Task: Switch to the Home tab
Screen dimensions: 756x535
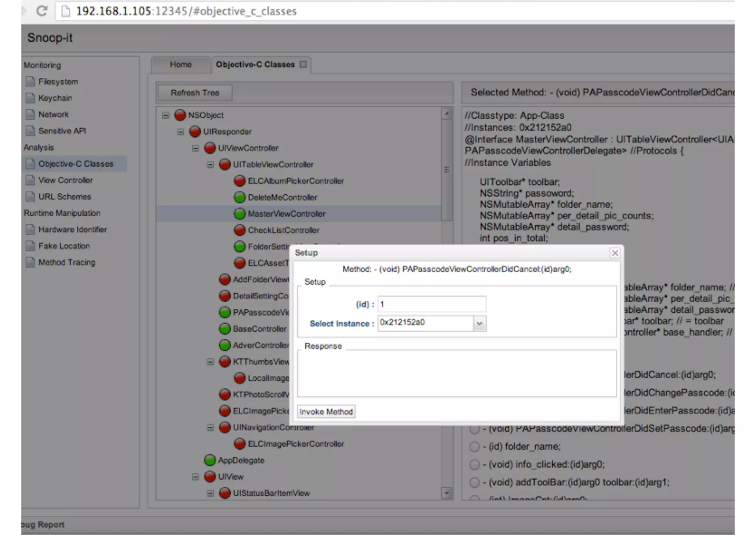Action: tap(181, 64)
